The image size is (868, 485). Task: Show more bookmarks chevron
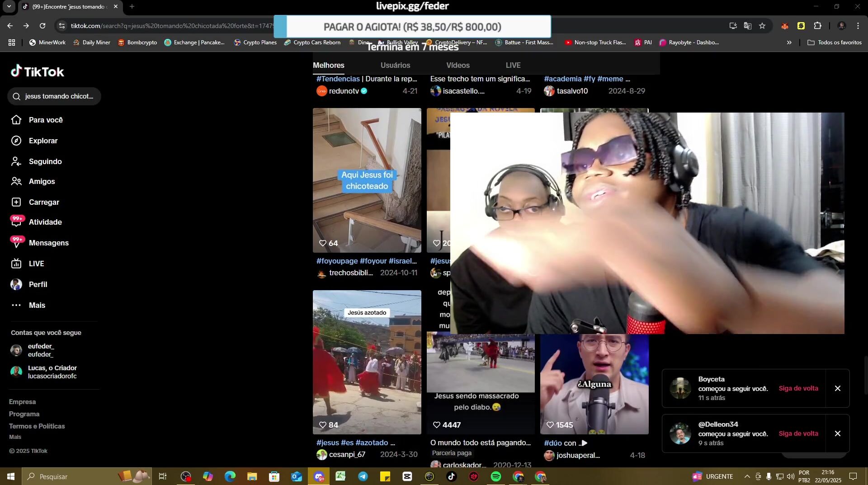click(x=789, y=42)
